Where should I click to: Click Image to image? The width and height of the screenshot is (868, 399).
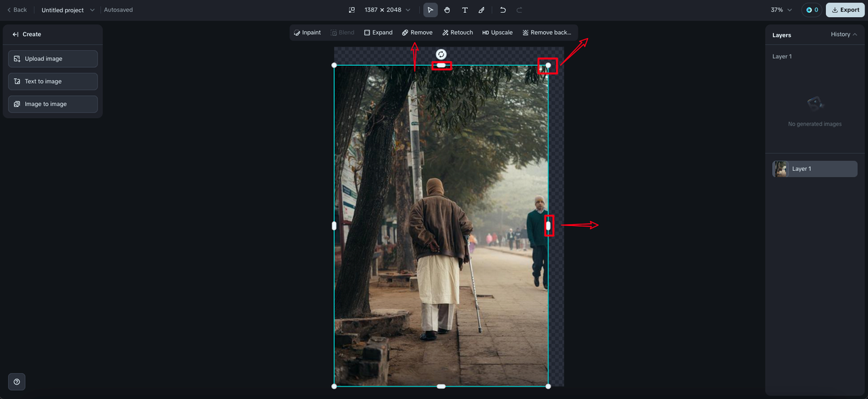tap(53, 104)
